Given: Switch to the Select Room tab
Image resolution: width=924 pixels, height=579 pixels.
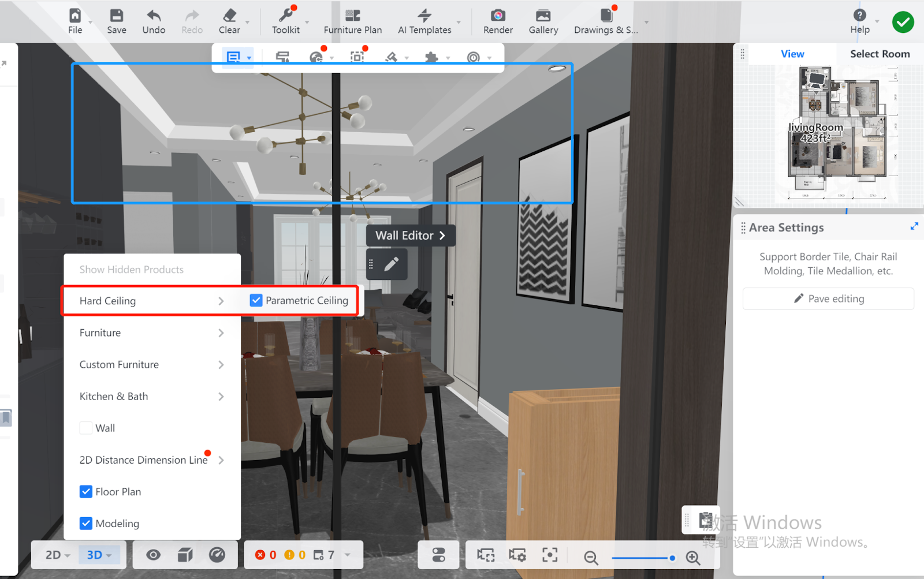Looking at the screenshot, I should coord(880,54).
